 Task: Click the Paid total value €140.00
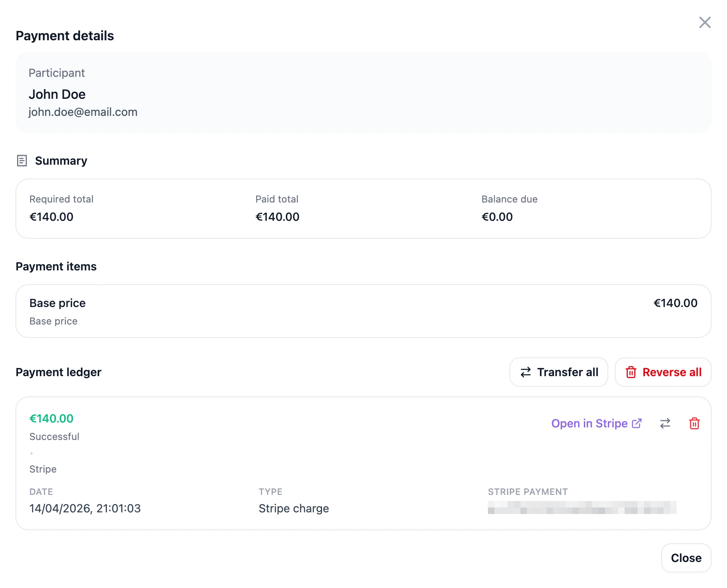277,217
